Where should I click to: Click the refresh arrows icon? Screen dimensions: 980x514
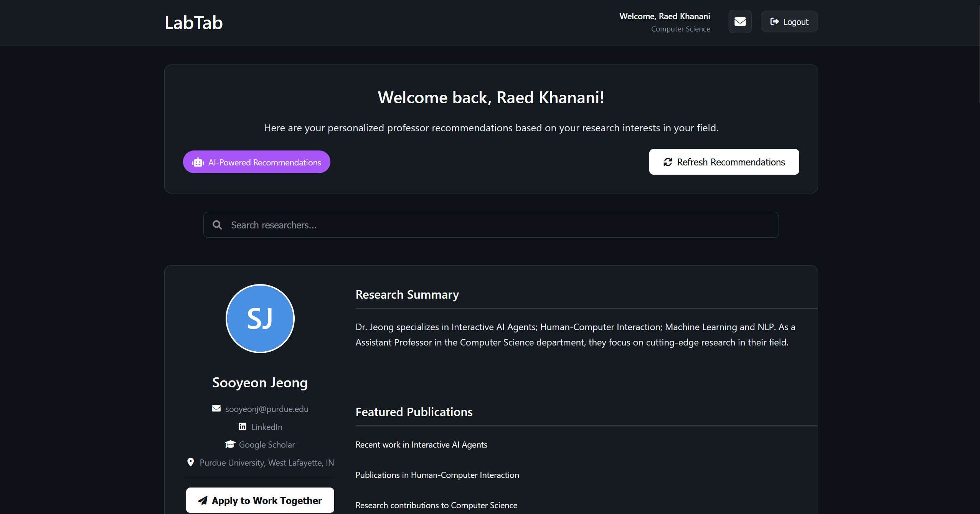click(668, 162)
